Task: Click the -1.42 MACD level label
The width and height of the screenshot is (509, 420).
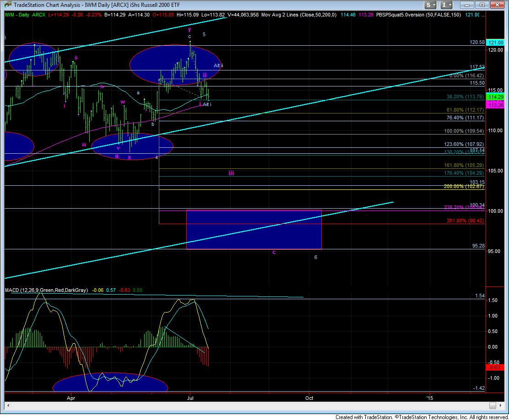Action: coord(479,388)
